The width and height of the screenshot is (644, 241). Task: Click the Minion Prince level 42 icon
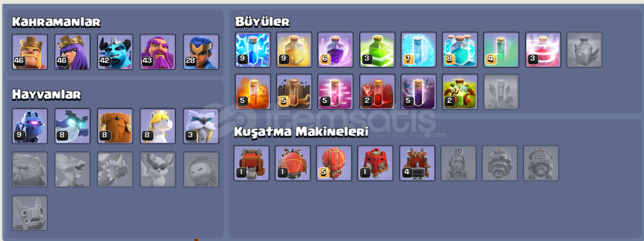(x=115, y=52)
